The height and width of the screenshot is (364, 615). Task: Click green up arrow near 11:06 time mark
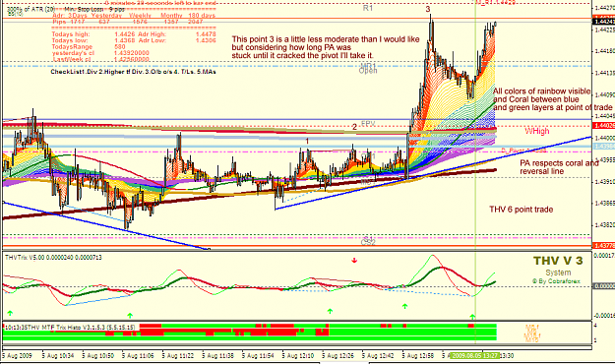click(x=130, y=315)
